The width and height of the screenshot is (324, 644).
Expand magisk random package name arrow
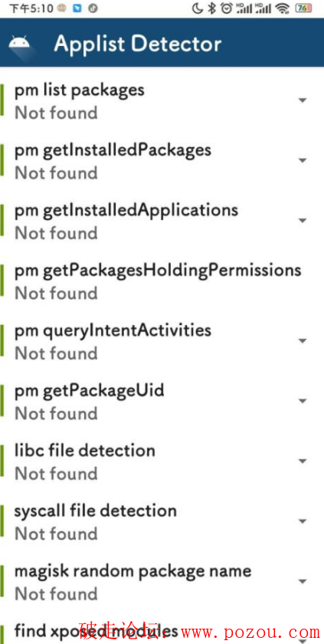click(x=303, y=581)
